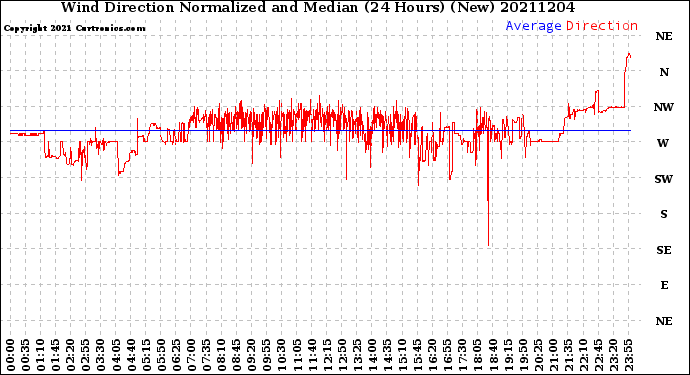Click the blue 'Average' legend label
The image size is (690, 375).
[533, 26]
